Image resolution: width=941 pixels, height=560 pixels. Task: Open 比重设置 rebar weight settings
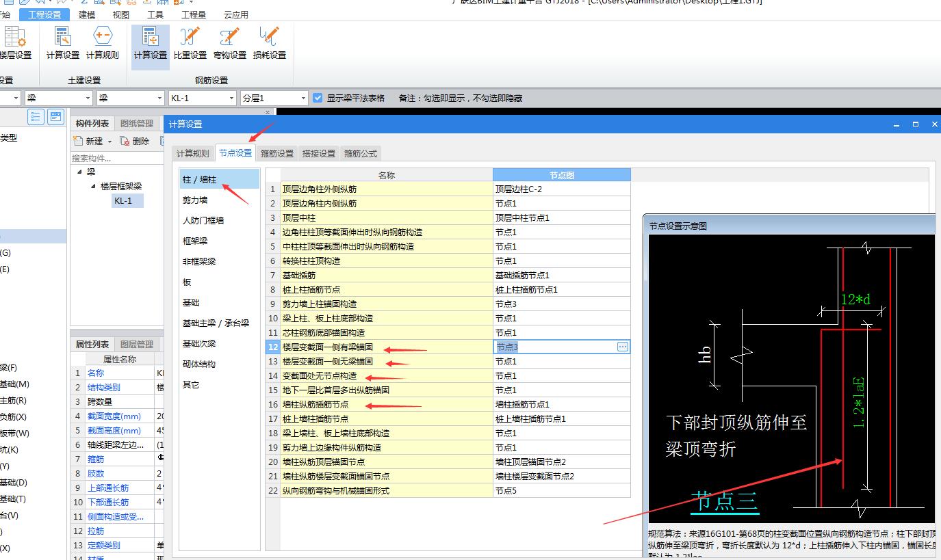[x=190, y=44]
